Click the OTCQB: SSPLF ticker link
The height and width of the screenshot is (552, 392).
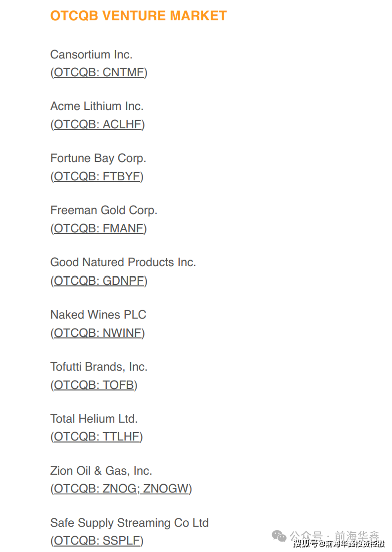[x=97, y=541]
